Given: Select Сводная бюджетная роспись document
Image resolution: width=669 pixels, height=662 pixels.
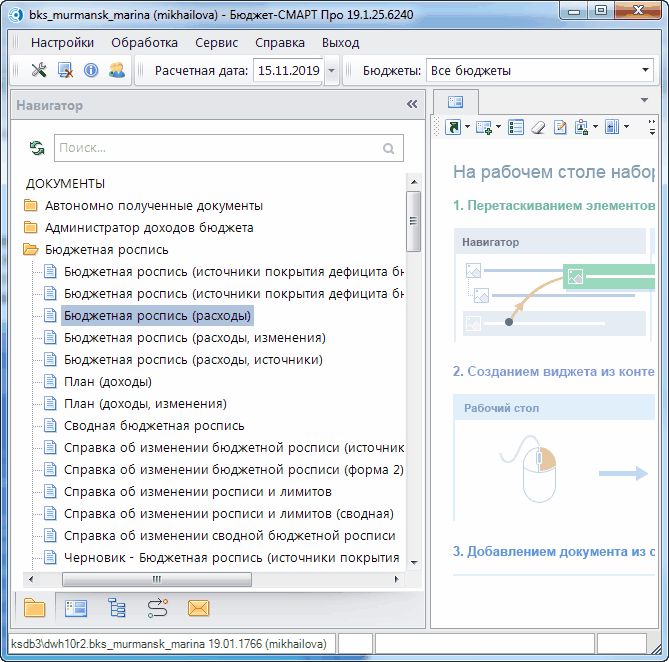Looking at the screenshot, I should (153, 425).
